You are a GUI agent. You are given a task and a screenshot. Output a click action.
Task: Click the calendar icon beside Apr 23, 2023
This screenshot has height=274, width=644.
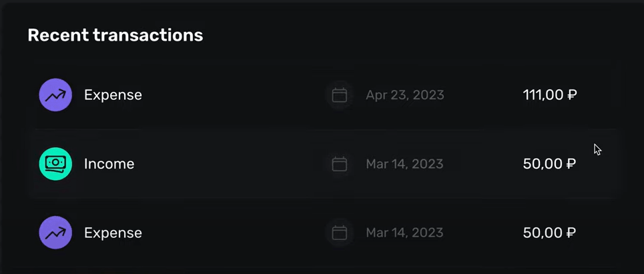(x=340, y=95)
